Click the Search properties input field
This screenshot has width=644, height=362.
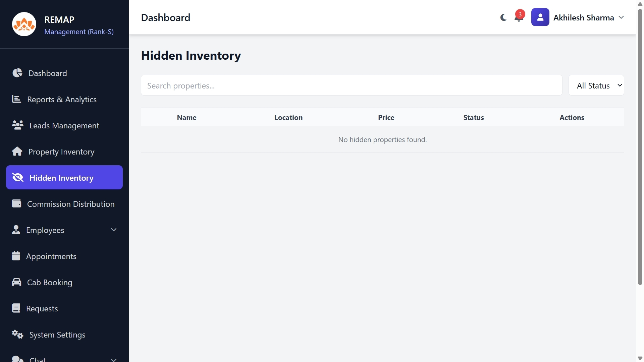pos(351,85)
